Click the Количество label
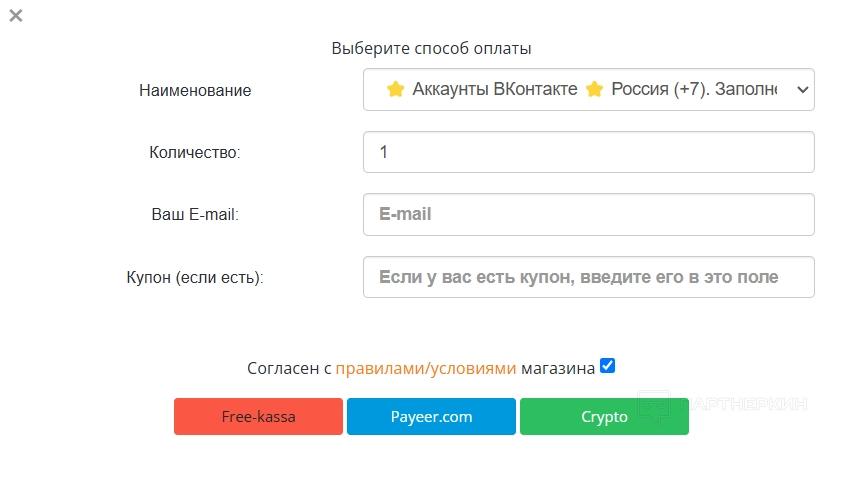The height and width of the screenshot is (478, 858). click(195, 152)
